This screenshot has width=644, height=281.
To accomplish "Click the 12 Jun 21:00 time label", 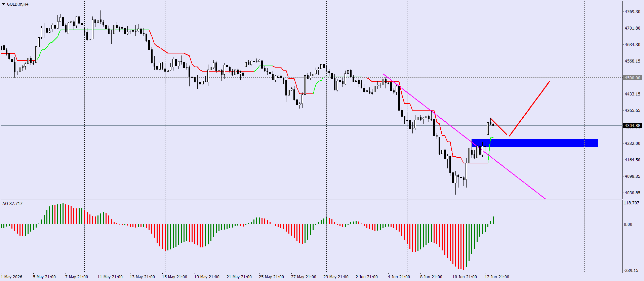I will 497,277.
